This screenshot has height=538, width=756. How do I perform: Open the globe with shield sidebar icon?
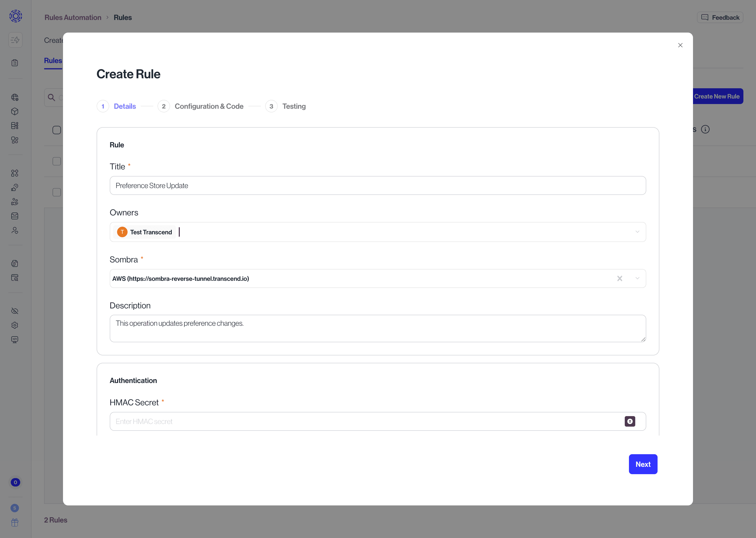coord(15,97)
